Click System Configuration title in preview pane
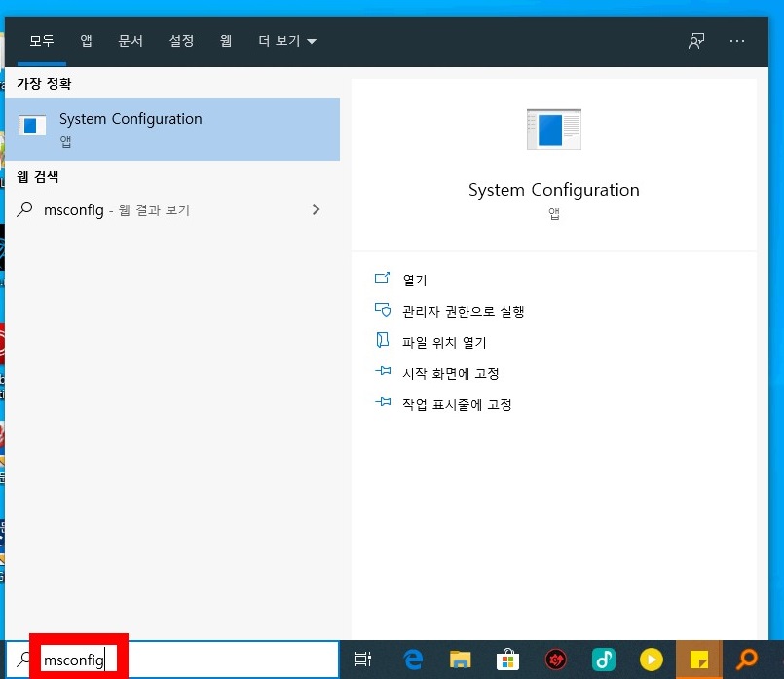The width and height of the screenshot is (784, 679). point(554,190)
